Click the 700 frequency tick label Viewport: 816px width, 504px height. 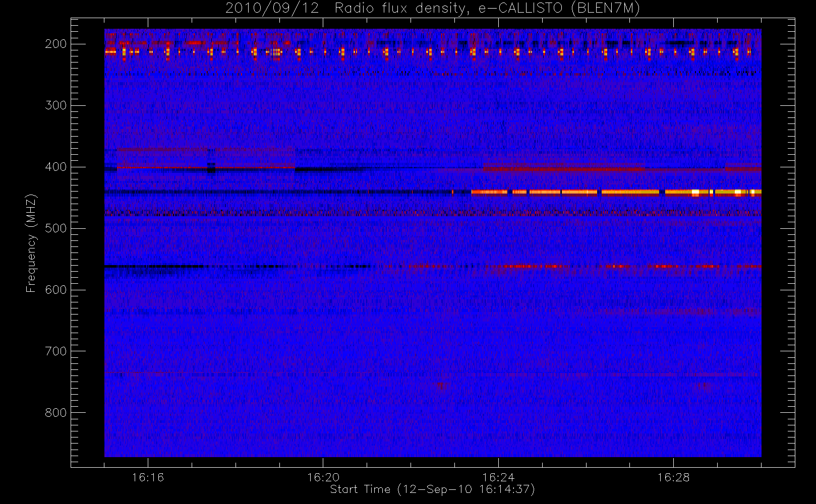[x=56, y=351]
